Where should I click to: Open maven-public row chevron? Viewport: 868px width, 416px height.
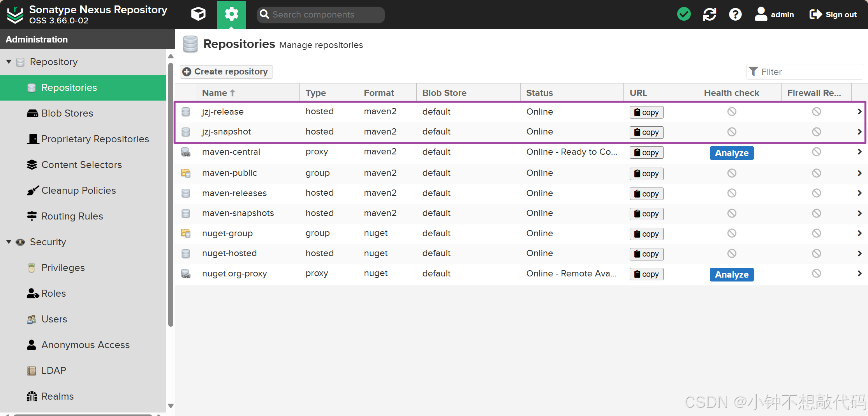tap(859, 173)
